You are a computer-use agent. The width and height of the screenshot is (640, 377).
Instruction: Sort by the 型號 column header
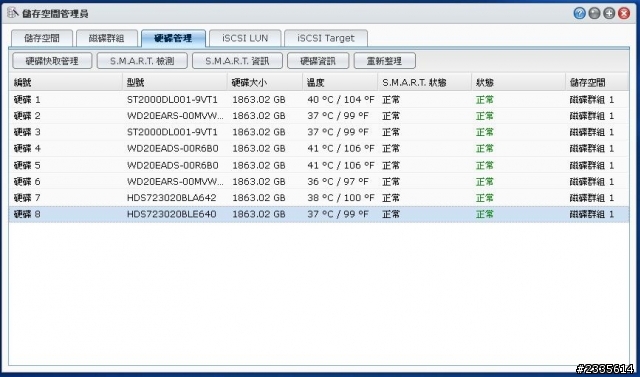tap(175, 83)
